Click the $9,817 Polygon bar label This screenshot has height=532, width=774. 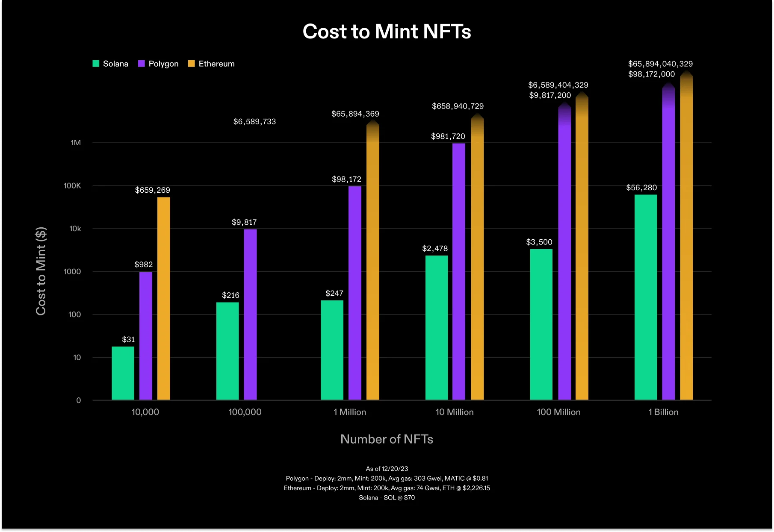244,222
